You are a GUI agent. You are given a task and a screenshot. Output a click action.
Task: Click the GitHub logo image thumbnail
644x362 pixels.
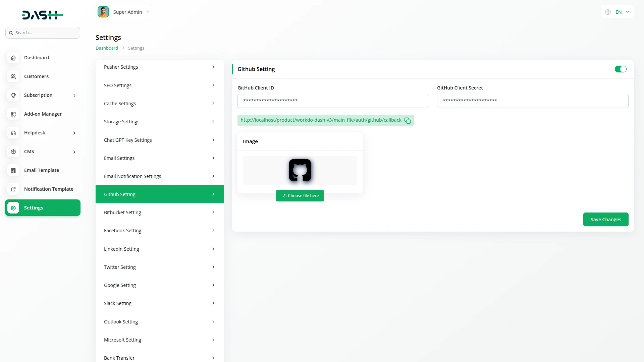pyautogui.click(x=300, y=170)
